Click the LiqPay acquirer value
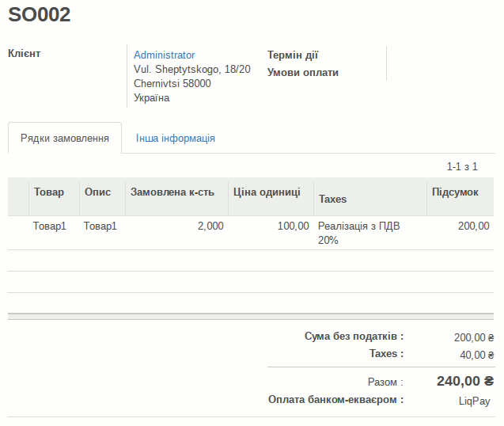The height and width of the screenshot is (426, 504). 474,401
